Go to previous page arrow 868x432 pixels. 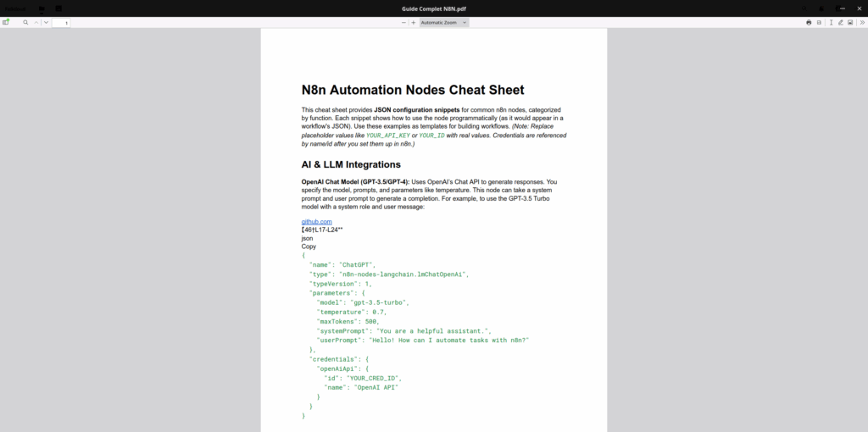click(36, 23)
